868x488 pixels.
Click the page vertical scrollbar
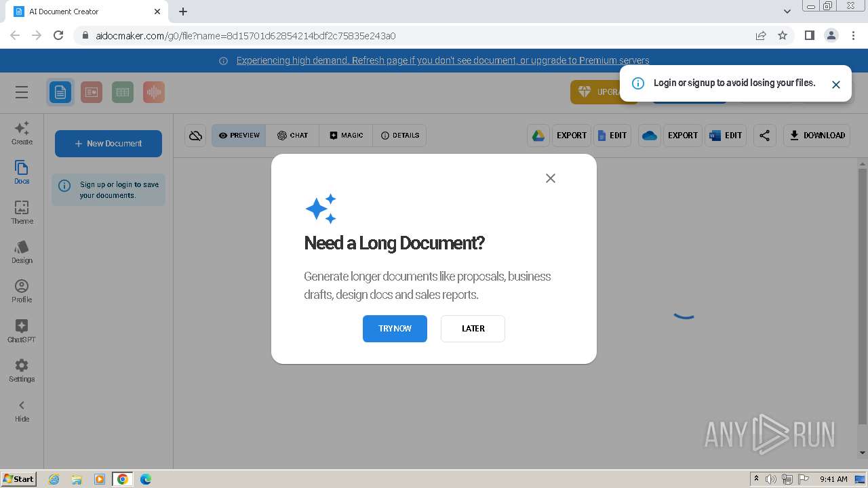tap(863, 295)
